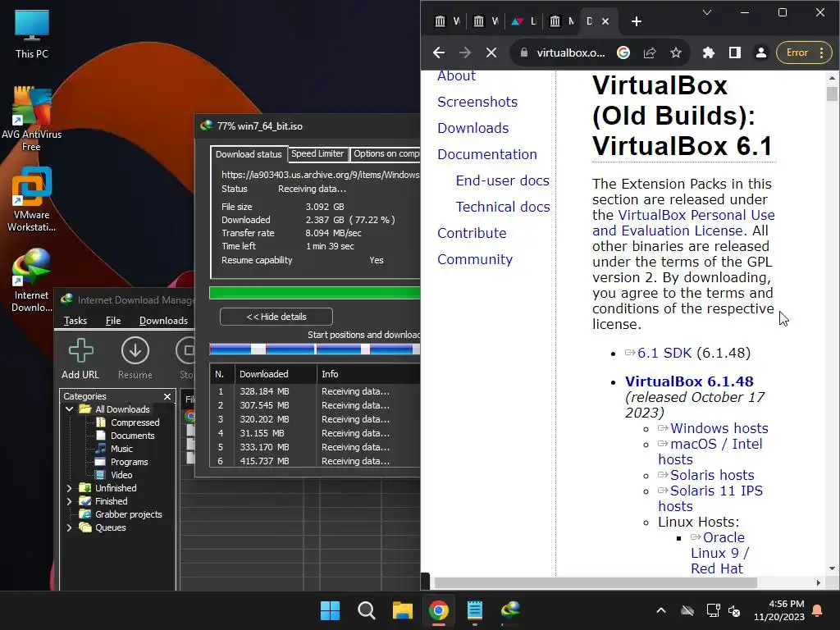Expand the Finished category
The width and height of the screenshot is (840, 630).
(69, 501)
